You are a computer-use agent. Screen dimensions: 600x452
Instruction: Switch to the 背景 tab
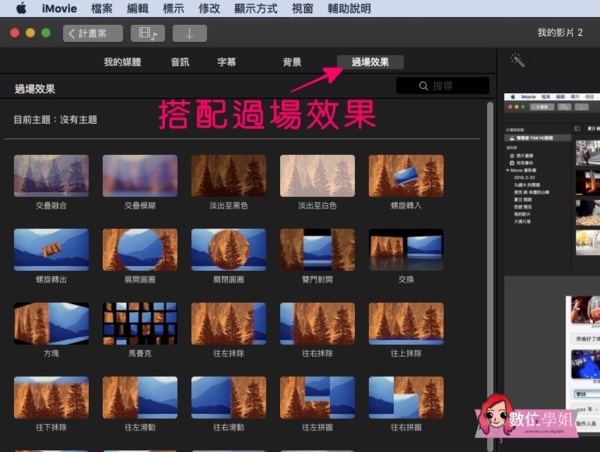point(291,62)
